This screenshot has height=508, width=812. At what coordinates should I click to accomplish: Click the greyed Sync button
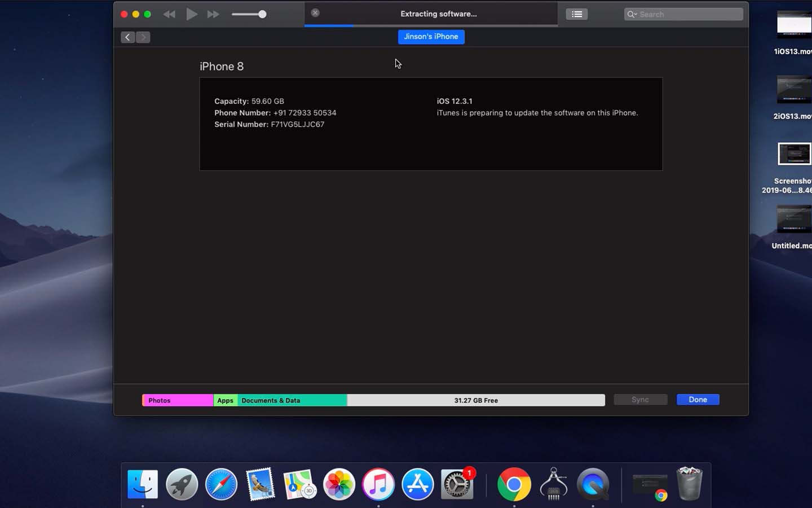(640, 400)
